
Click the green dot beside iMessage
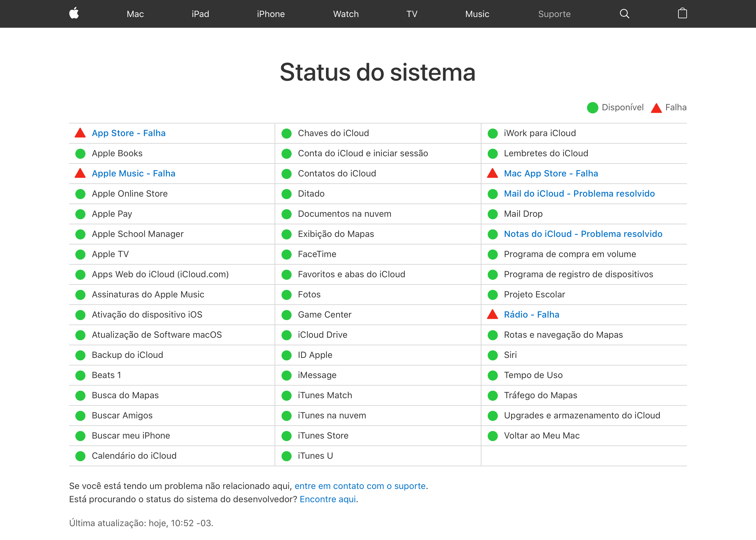(x=287, y=376)
